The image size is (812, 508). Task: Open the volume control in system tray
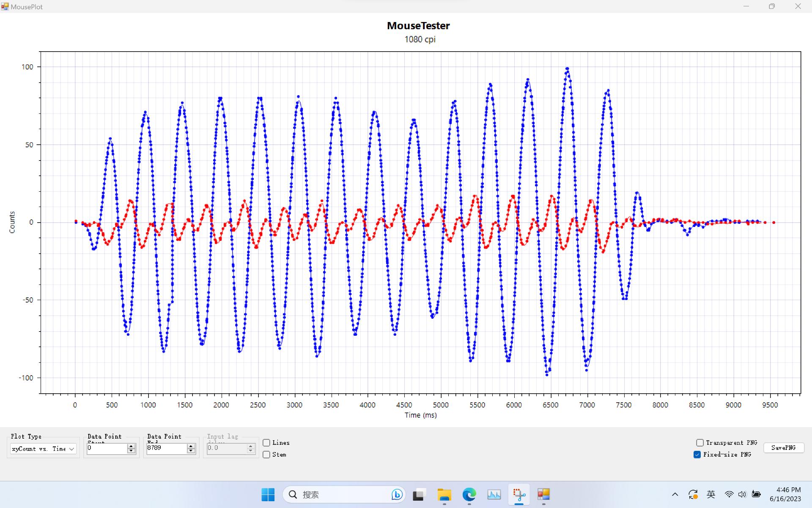coord(742,494)
